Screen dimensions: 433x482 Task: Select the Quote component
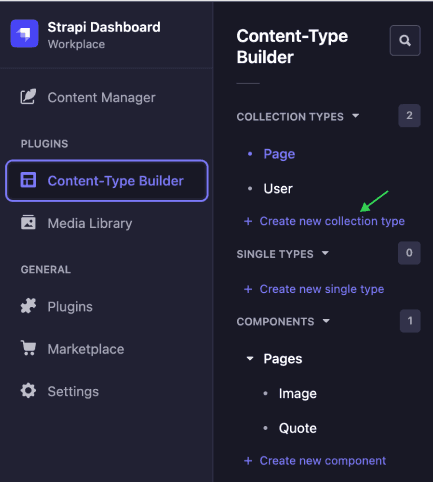click(298, 428)
